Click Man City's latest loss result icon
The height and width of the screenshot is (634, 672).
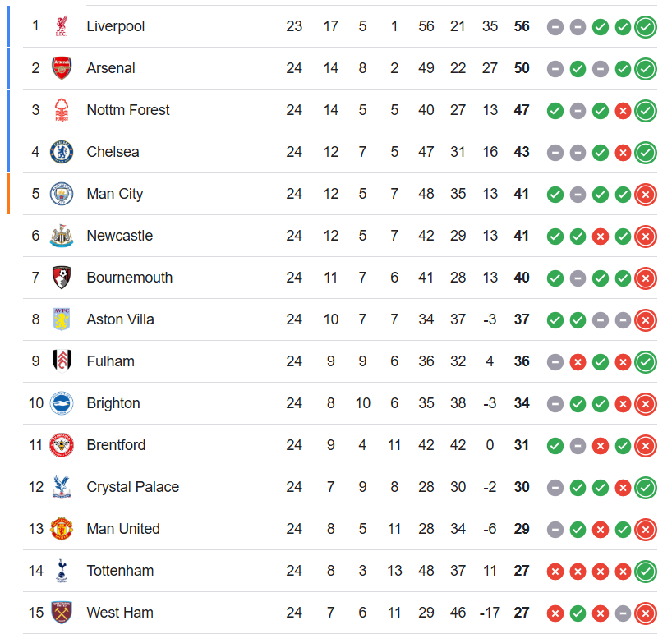coord(646,195)
